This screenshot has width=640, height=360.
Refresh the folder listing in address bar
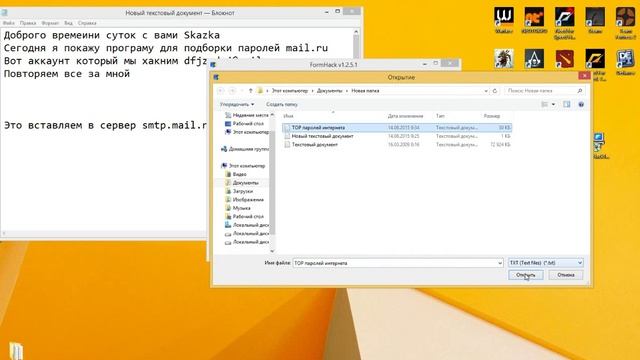495,91
